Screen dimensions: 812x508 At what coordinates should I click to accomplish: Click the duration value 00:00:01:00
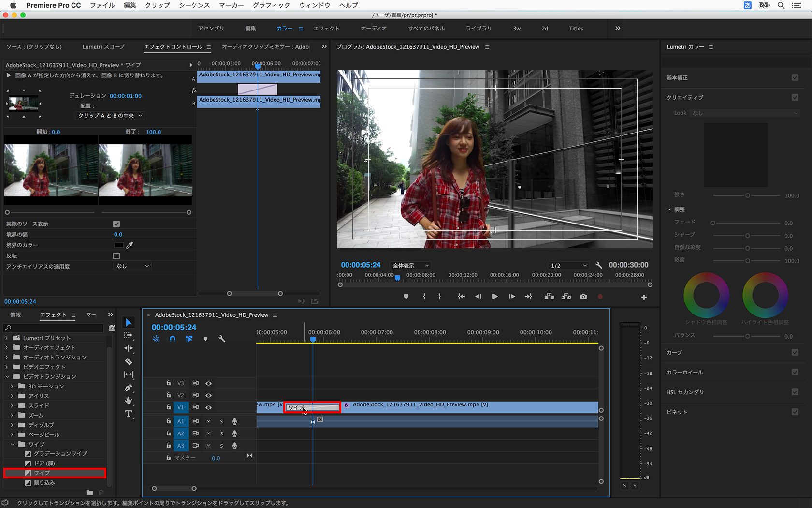click(126, 96)
